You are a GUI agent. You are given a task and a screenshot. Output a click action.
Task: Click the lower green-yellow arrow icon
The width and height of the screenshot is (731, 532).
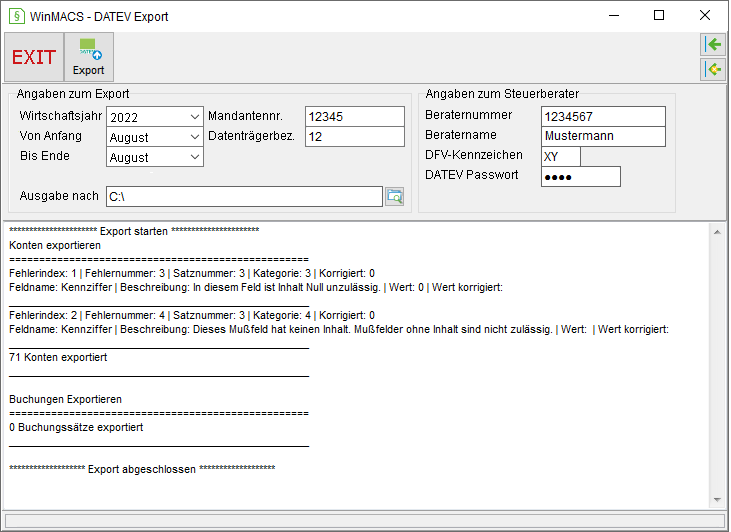(x=713, y=69)
